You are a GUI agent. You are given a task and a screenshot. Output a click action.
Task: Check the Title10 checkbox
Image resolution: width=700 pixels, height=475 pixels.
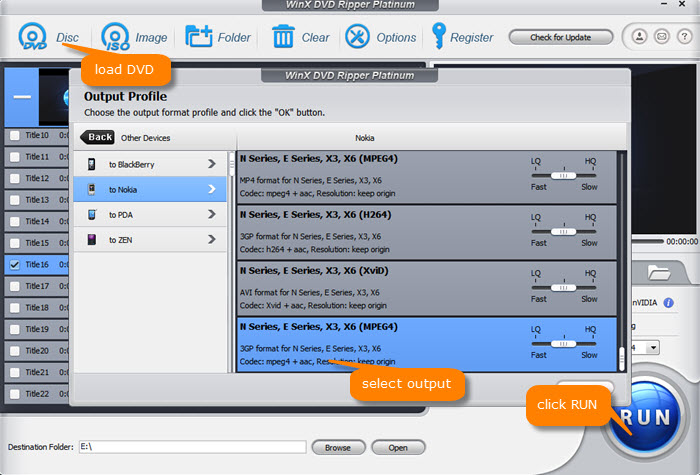click(15, 135)
